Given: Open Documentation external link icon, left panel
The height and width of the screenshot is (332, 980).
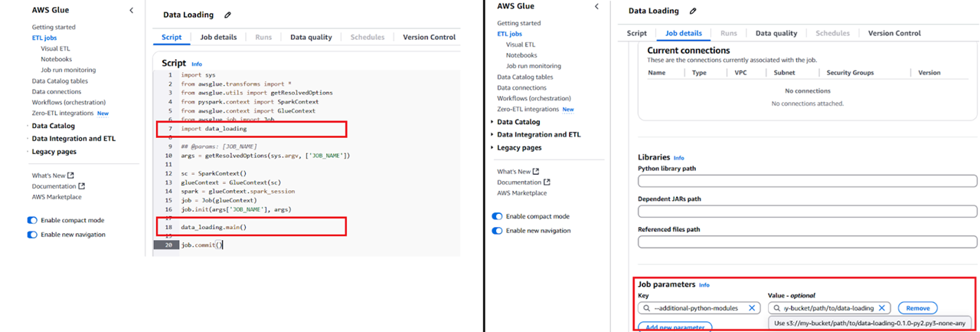Looking at the screenshot, I should (82, 186).
